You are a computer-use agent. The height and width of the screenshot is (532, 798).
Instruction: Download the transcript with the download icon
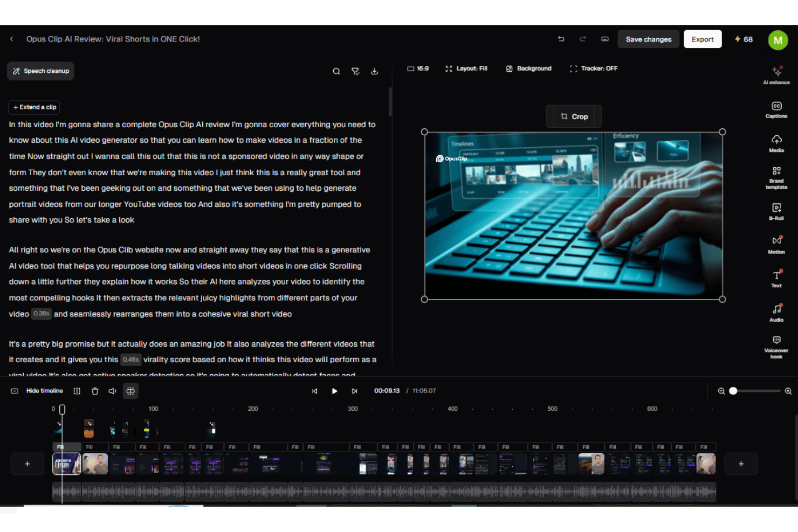point(374,71)
